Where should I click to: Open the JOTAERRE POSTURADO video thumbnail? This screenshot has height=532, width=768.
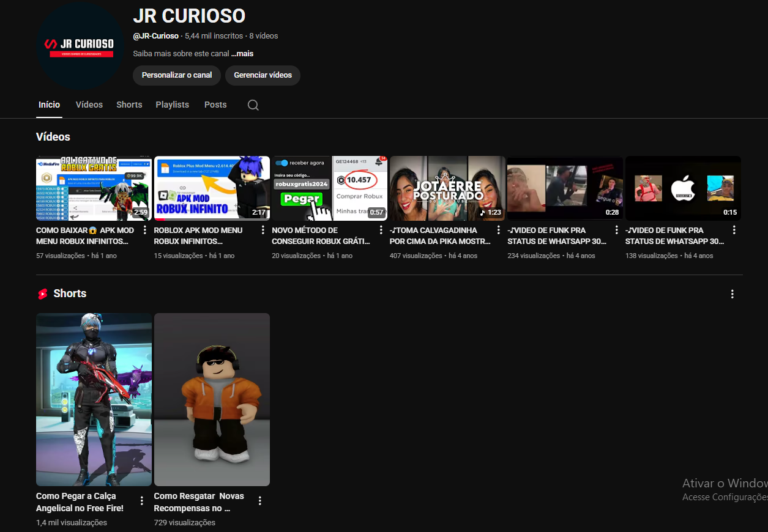click(447, 188)
